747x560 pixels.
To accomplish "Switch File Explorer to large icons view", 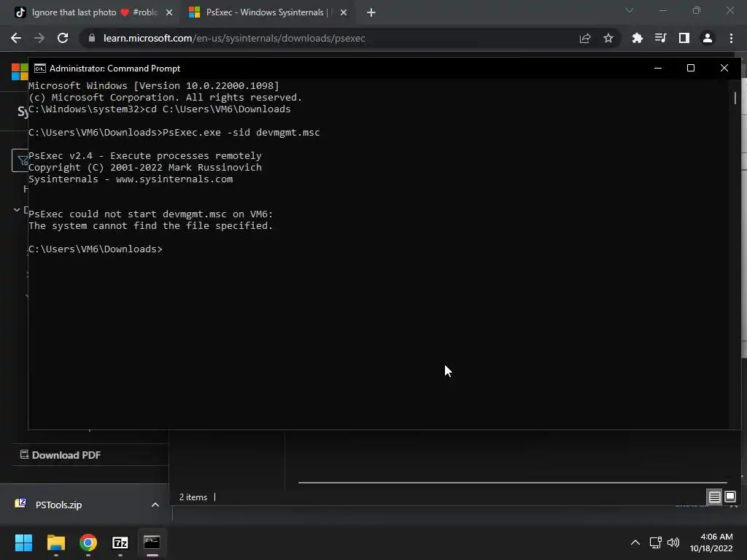I will [729, 497].
